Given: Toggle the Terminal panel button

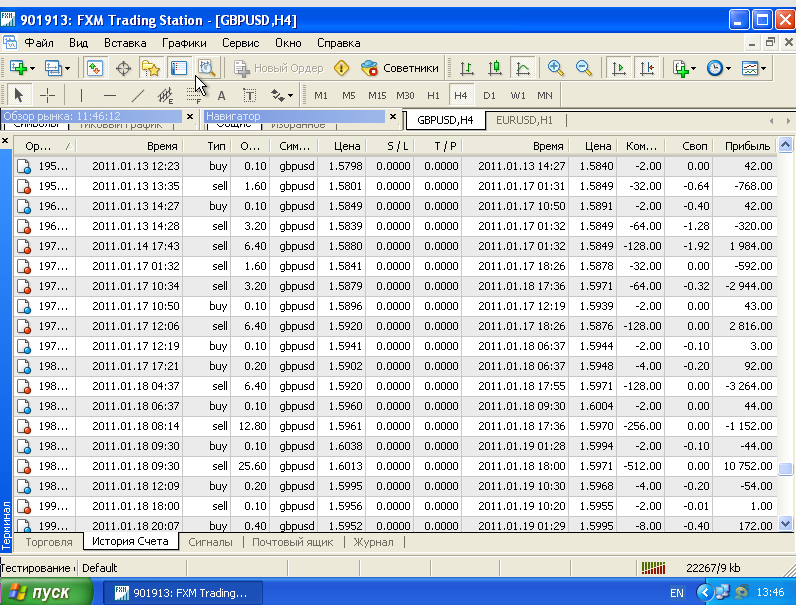Looking at the screenshot, I should click(179, 68).
